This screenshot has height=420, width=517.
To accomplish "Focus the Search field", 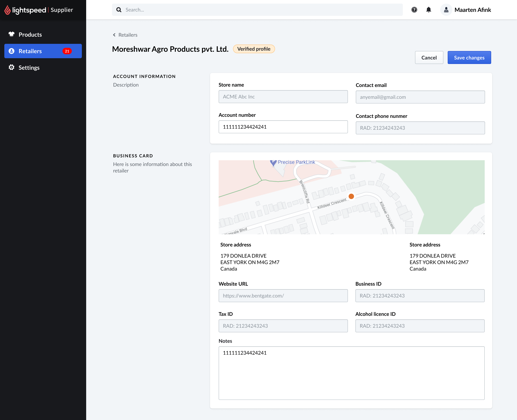I will 257,10.
